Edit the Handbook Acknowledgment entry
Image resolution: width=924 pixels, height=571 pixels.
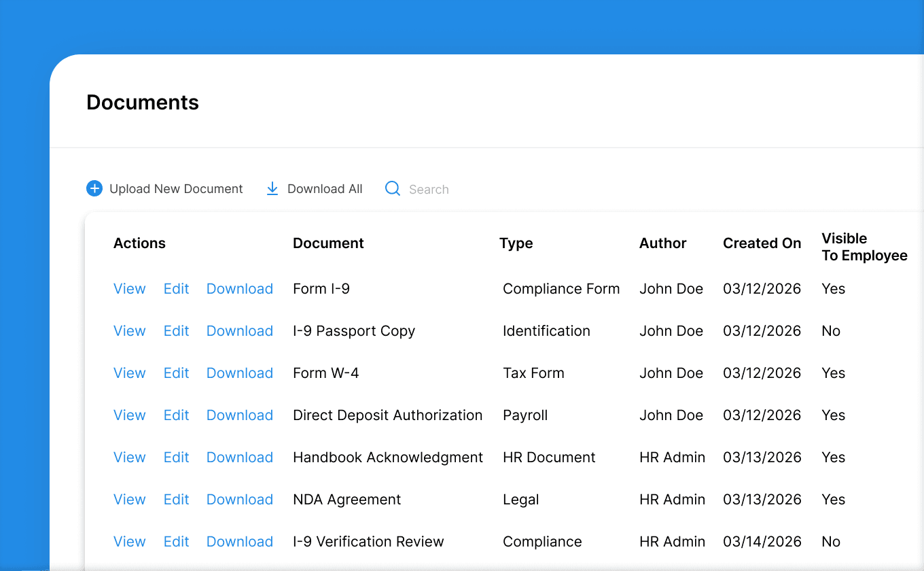(176, 457)
